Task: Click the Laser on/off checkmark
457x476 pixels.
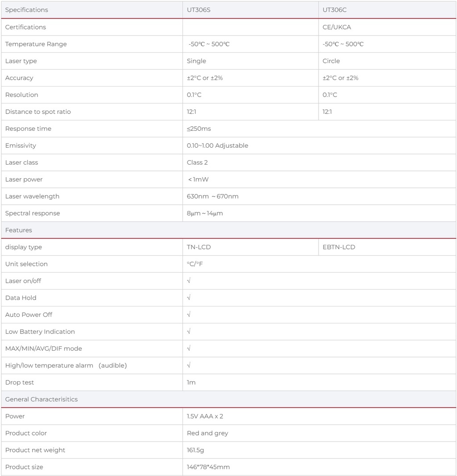Action: click(189, 281)
